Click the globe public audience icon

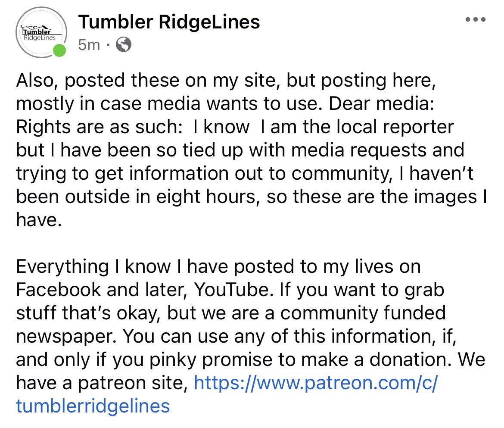pyautogui.click(x=124, y=44)
